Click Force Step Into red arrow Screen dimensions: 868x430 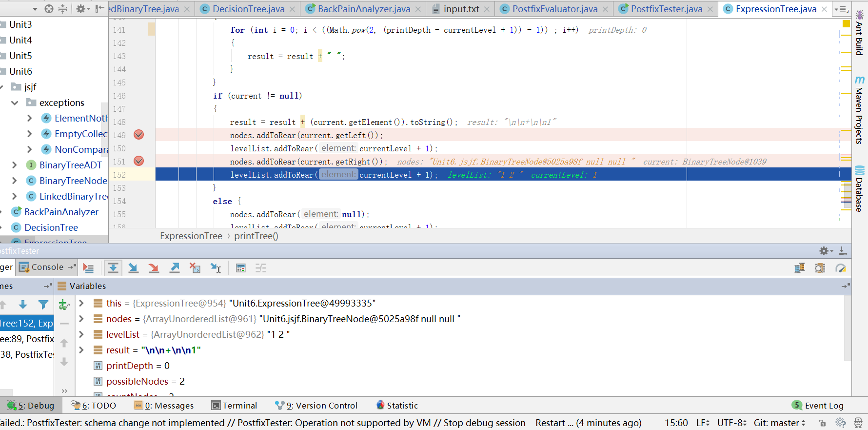tap(154, 267)
